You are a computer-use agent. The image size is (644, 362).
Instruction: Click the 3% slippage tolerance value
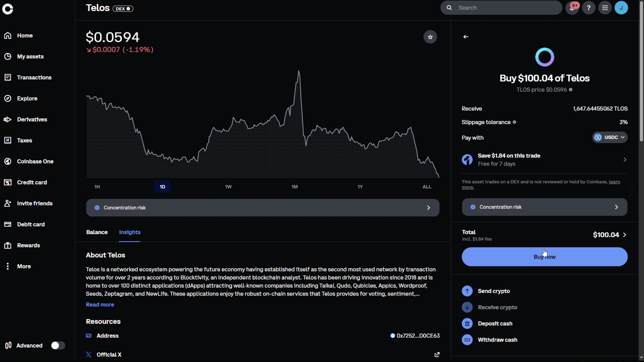click(x=623, y=122)
